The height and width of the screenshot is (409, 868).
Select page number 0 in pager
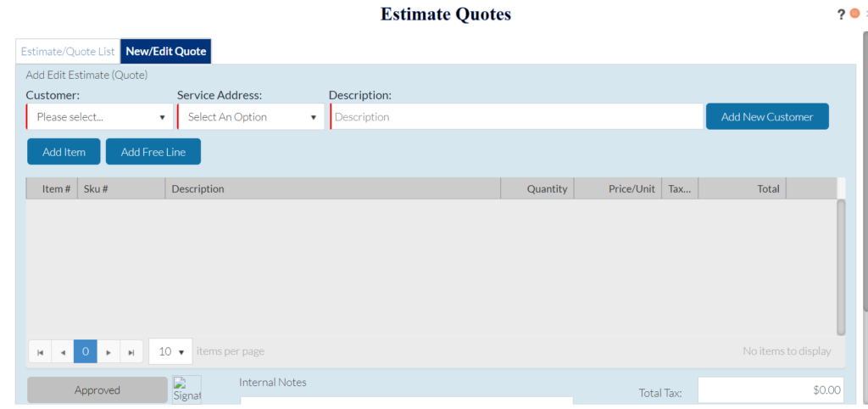pyautogui.click(x=86, y=351)
